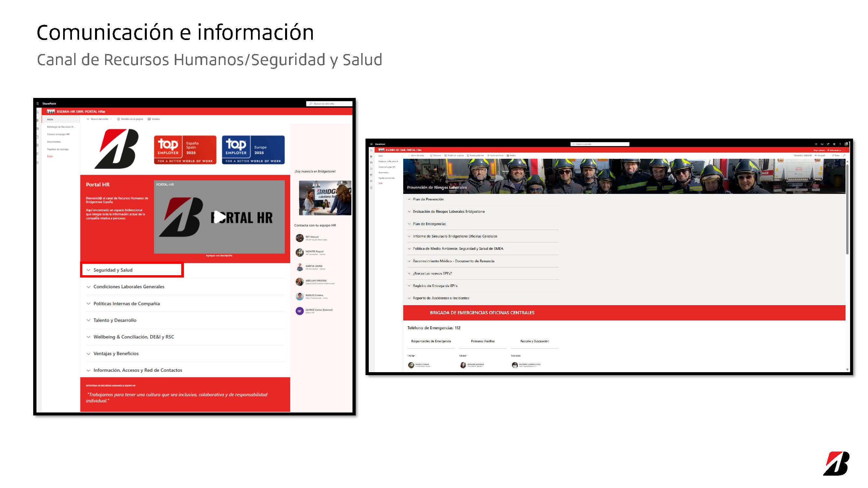Click the Top Employer Europe 2025 badge

tap(253, 150)
